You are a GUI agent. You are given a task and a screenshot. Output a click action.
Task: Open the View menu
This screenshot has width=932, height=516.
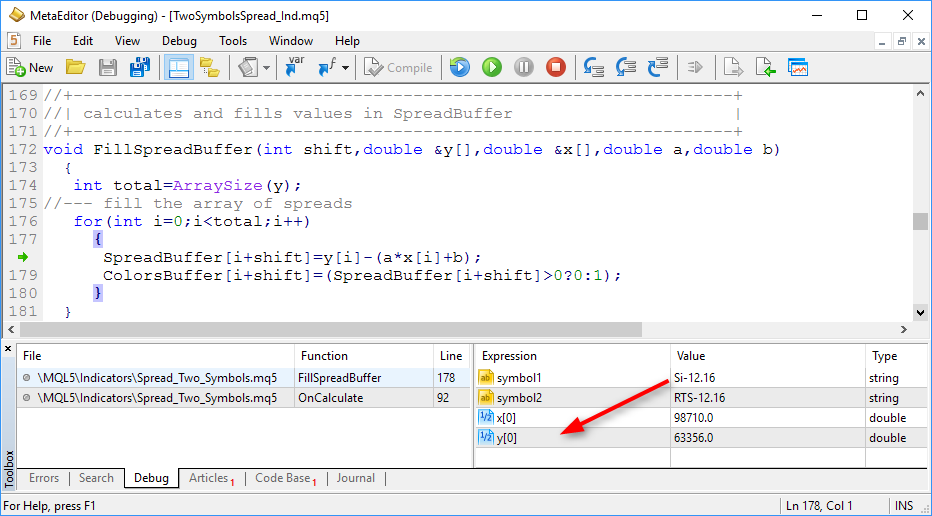click(x=127, y=41)
